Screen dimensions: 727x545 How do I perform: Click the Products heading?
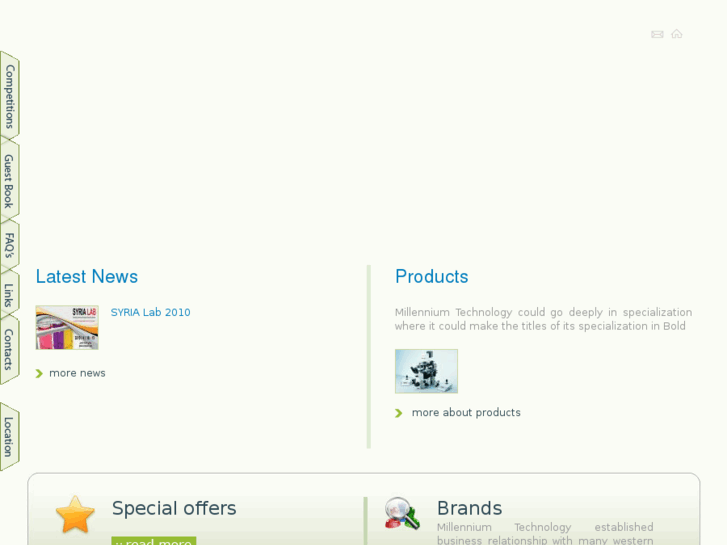coord(432,276)
